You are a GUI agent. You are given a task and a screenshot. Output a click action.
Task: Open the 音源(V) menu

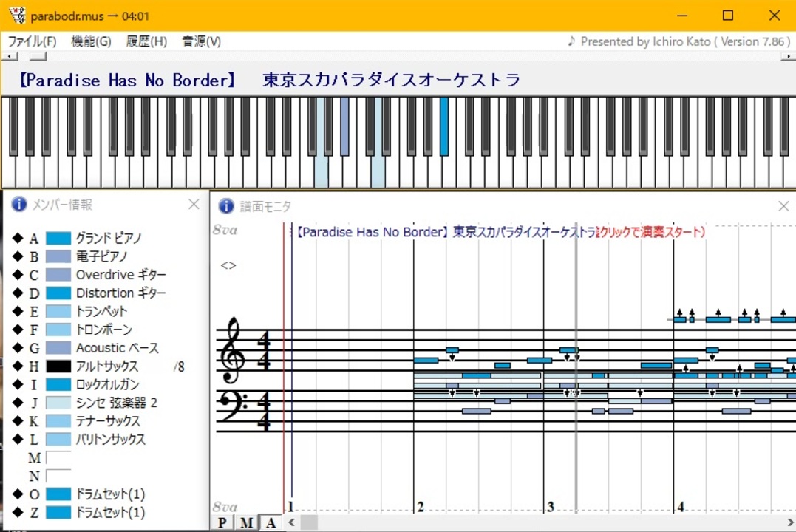(x=202, y=41)
